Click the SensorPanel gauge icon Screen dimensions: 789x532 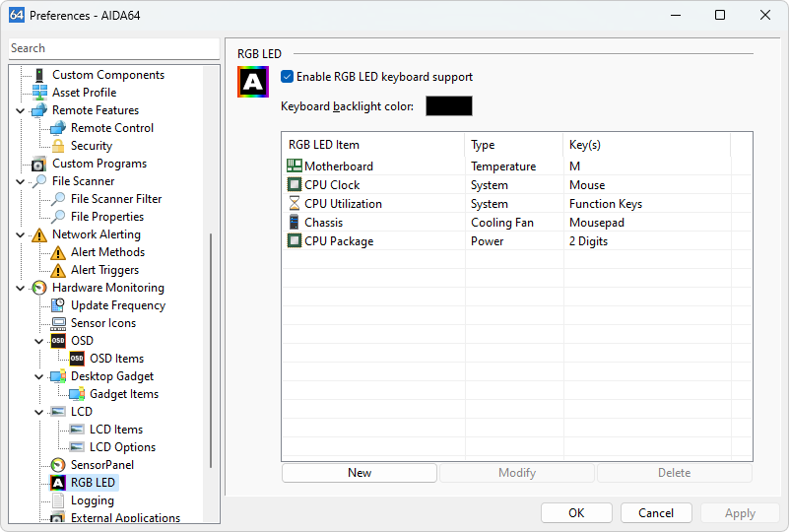click(x=58, y=465)
